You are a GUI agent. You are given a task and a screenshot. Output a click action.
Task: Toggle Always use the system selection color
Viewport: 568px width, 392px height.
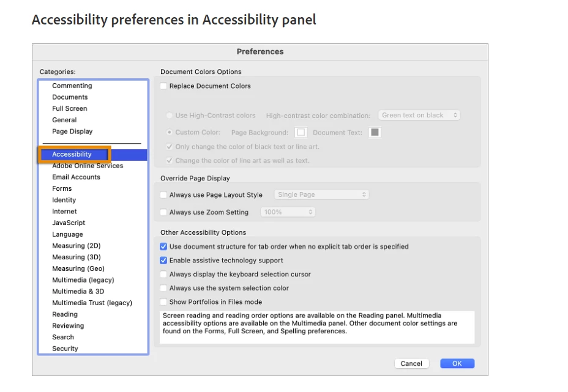tap(163, 288)
